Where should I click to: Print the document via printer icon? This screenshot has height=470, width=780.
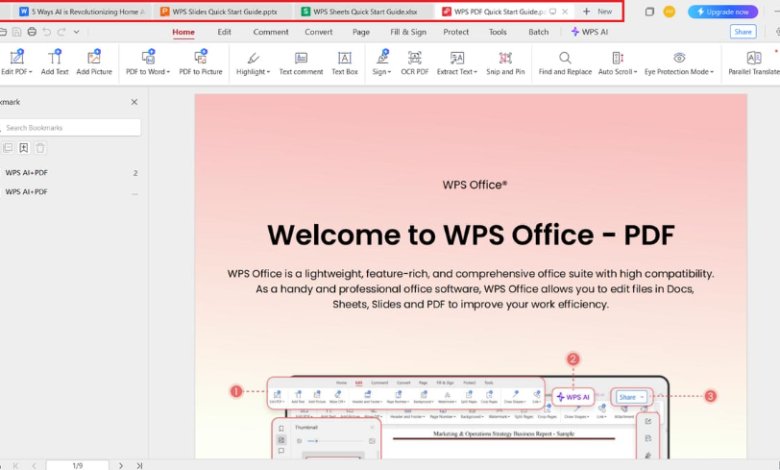pyautogui.click(x=32, y=32)
